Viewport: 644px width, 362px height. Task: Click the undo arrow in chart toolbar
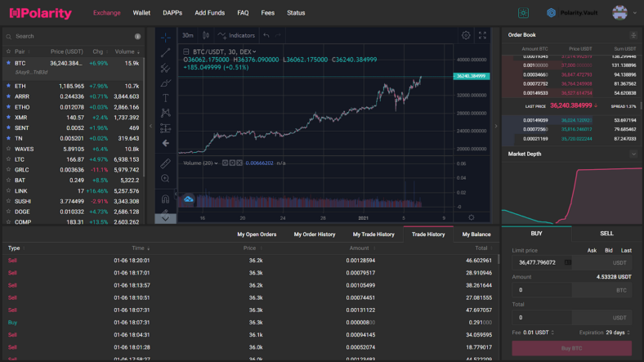(266, 35)
